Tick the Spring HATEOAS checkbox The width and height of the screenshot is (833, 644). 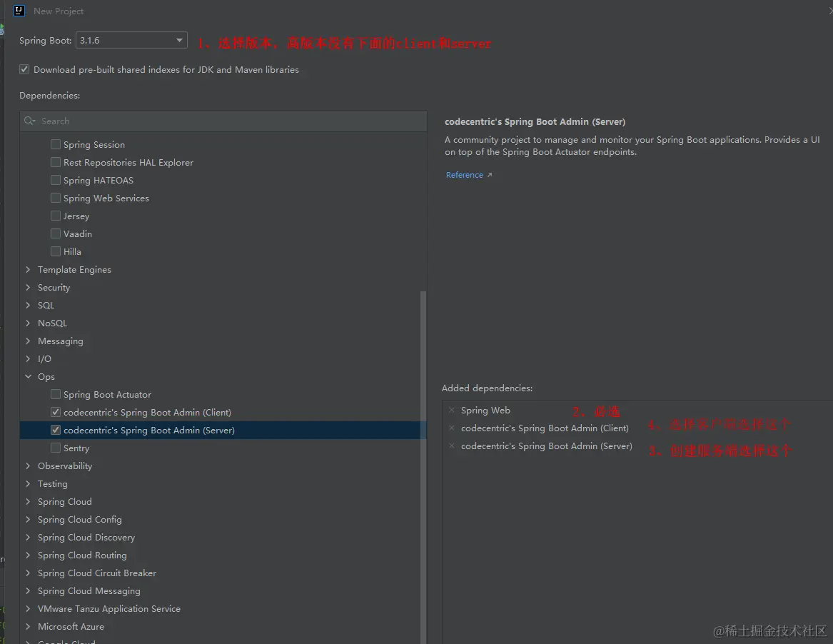(55, 180)
